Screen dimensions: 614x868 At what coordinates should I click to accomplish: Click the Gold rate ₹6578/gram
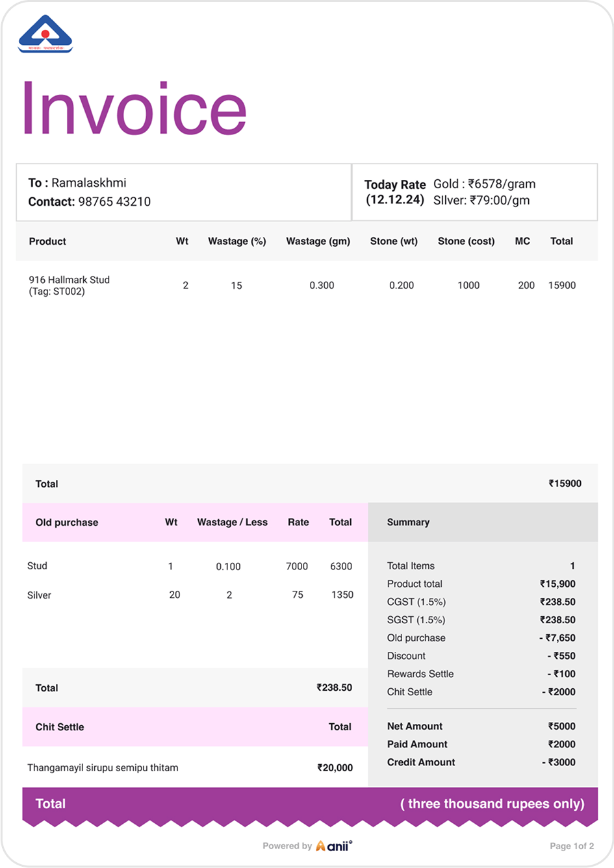pos(484,184)
